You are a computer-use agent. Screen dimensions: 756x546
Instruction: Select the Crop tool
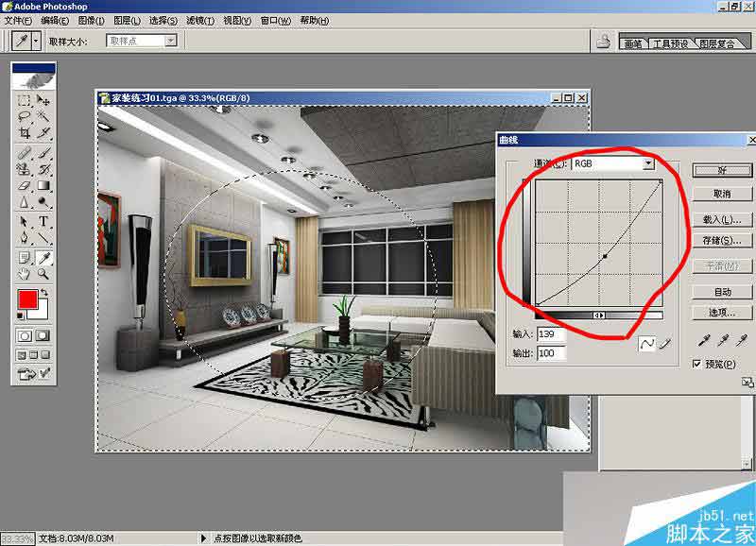(24, 132)
